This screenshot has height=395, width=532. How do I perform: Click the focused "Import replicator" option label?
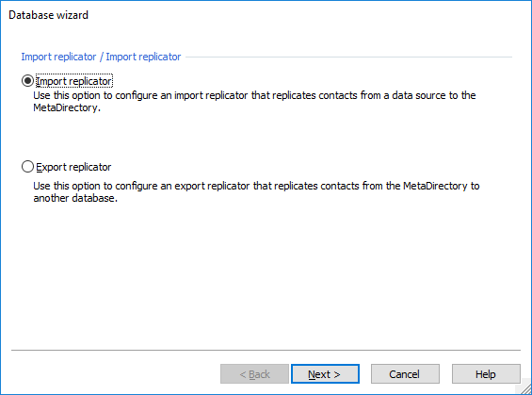tap(74, 81)
